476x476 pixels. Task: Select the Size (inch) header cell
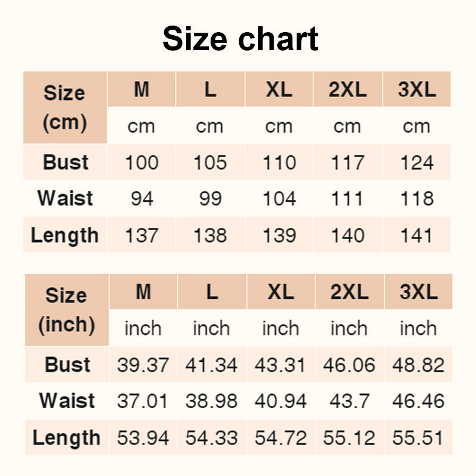67,310
